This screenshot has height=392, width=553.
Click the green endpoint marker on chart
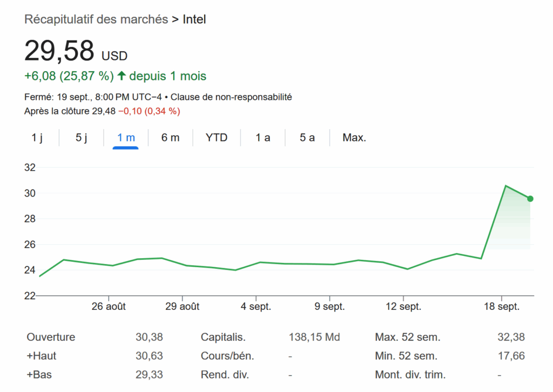(530, 199)
